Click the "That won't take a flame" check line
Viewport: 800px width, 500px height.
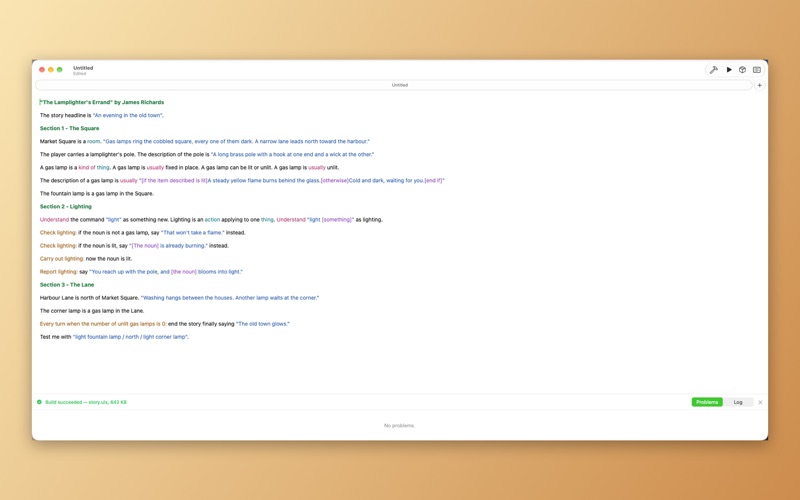[x=143, y=233]
